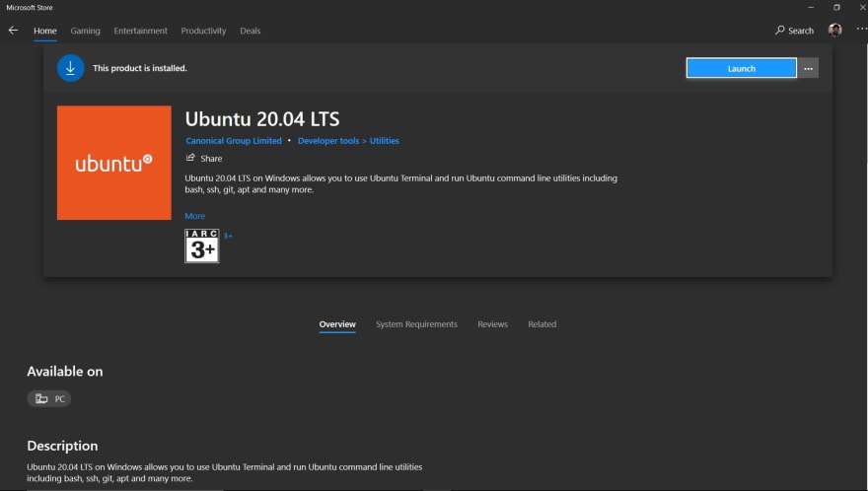Open the Home tab
Image resolution: width=868 pixels, height=491 pixels.
(x=44, y=31)
